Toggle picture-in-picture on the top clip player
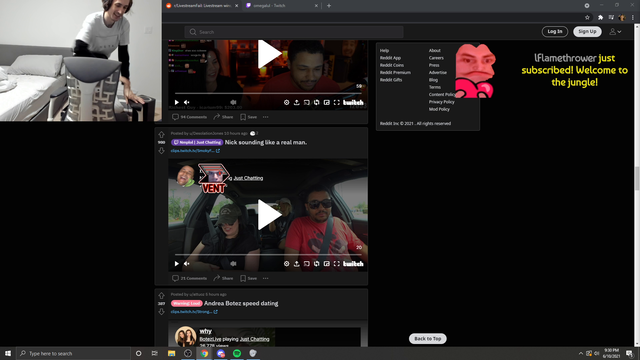 (327, 102)
